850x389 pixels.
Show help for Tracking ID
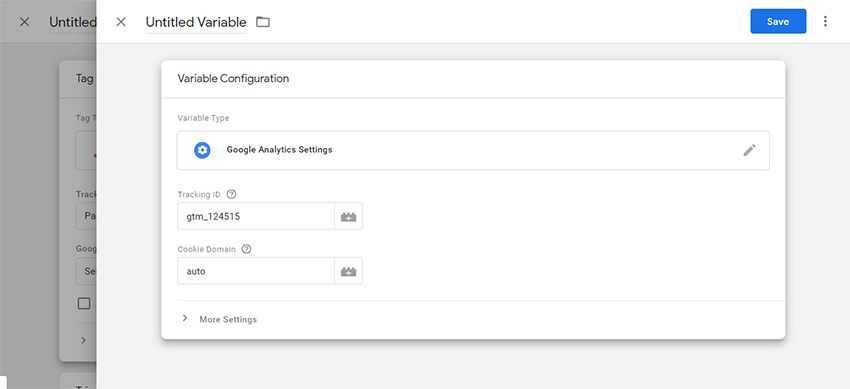tap(231, 194)
